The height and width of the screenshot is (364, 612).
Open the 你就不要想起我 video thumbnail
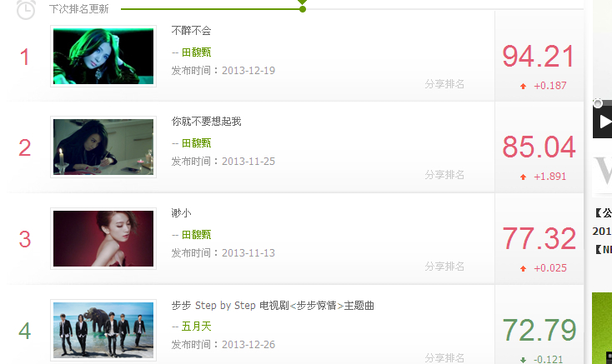[103, 147]
